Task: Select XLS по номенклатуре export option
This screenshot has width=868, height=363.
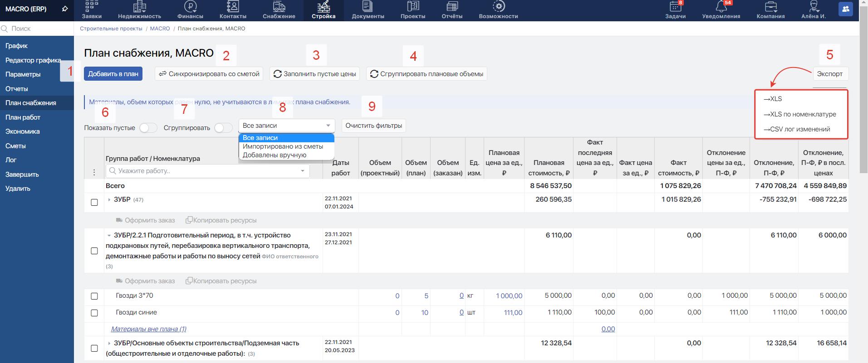Action: (799, 114)
